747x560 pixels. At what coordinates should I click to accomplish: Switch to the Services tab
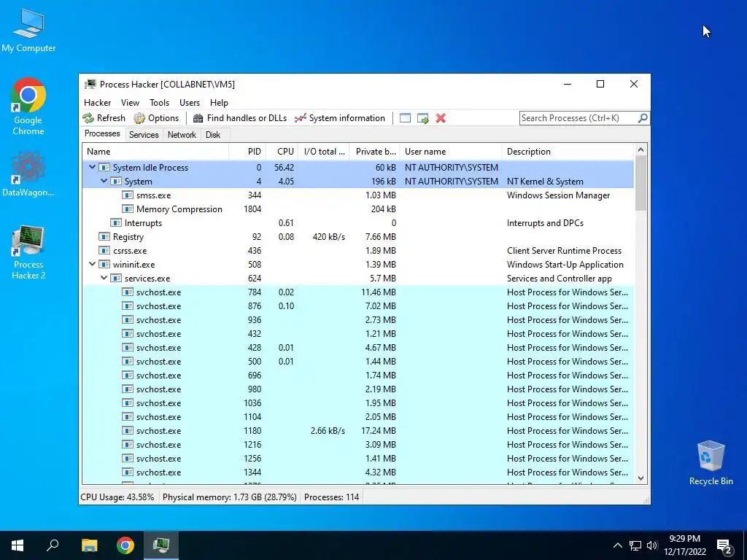pyautogui.click(x=144, y=135)
